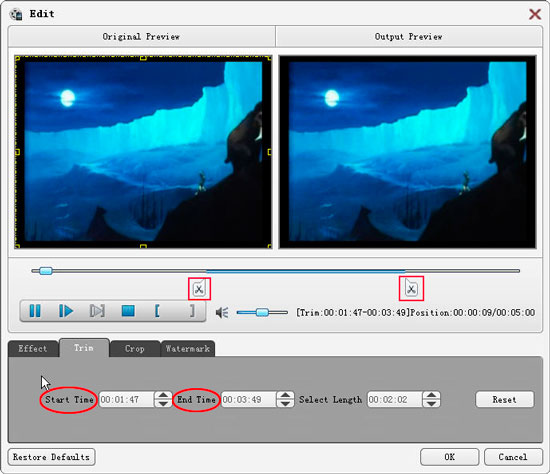
Task: Increase Start Time with up arrow
Action: pos(163,395)
